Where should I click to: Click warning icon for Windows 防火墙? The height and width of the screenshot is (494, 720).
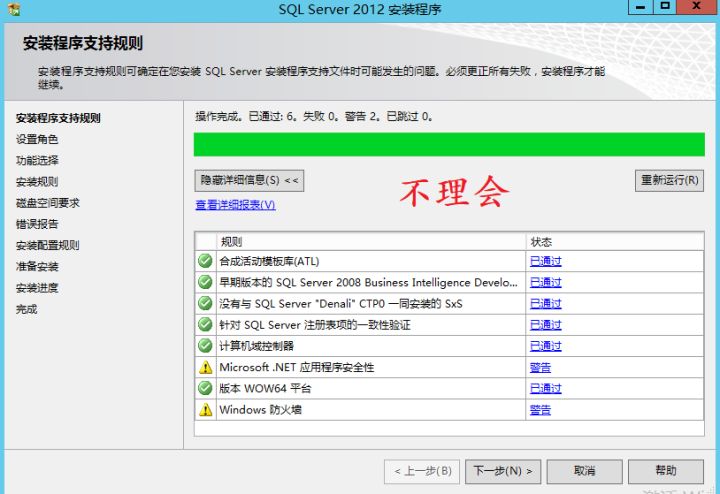pyautogui.click(x=205, y=410)
